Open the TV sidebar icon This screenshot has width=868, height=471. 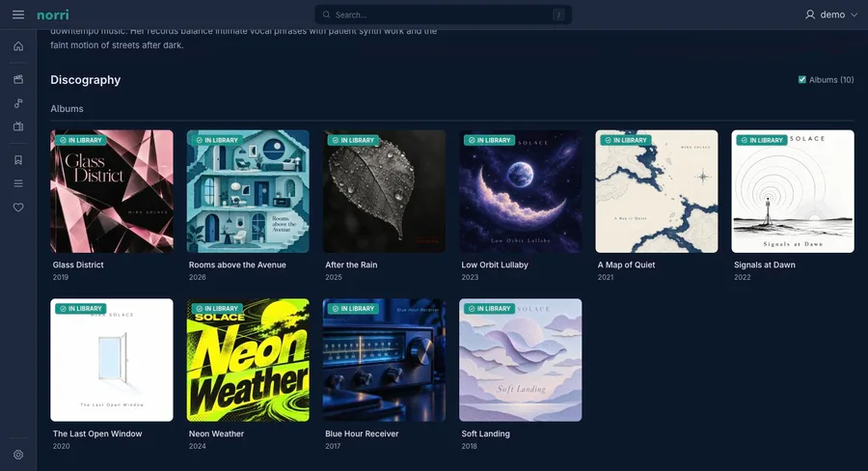point(18,126)
